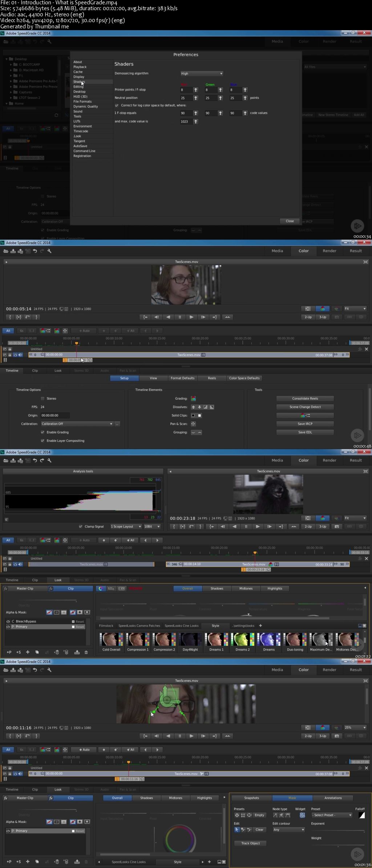Image resolution: width=372 pixels, height=868 pixels.
Task: Open the Select Preset dropdown
Action: (x=332, y=815)
